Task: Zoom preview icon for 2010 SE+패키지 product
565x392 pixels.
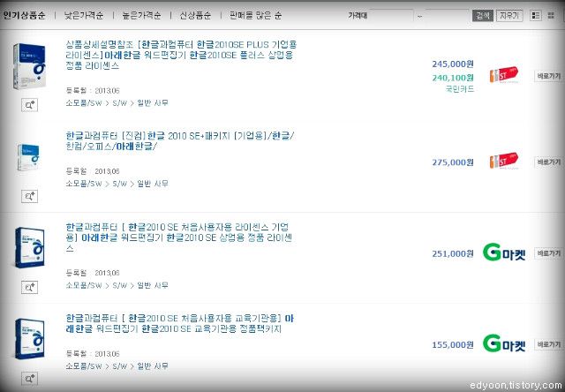Action: pyautogui.click(x=29, y=196)
